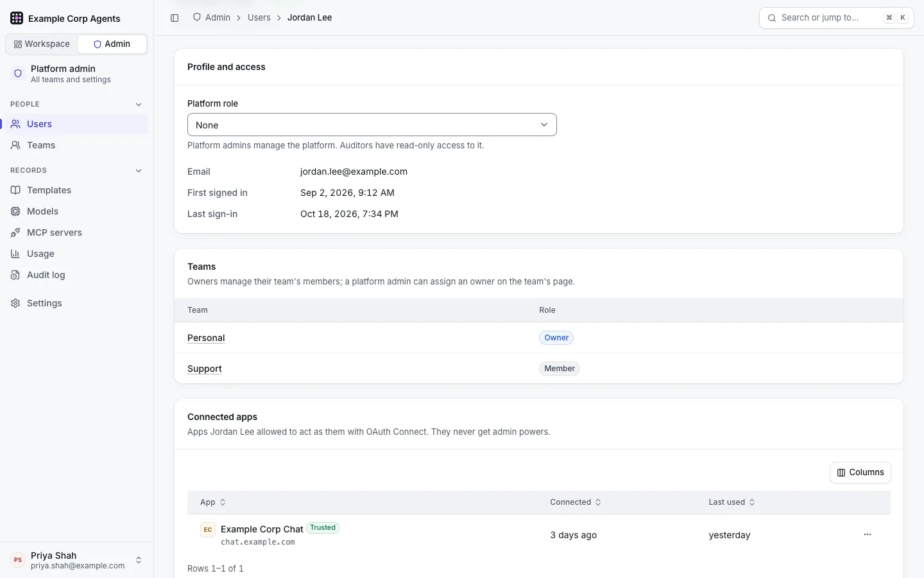The width and height of the screenshot is (924, 578).
Task: Click the Example Corp Agents logo icon
Action: coord(17,18)
